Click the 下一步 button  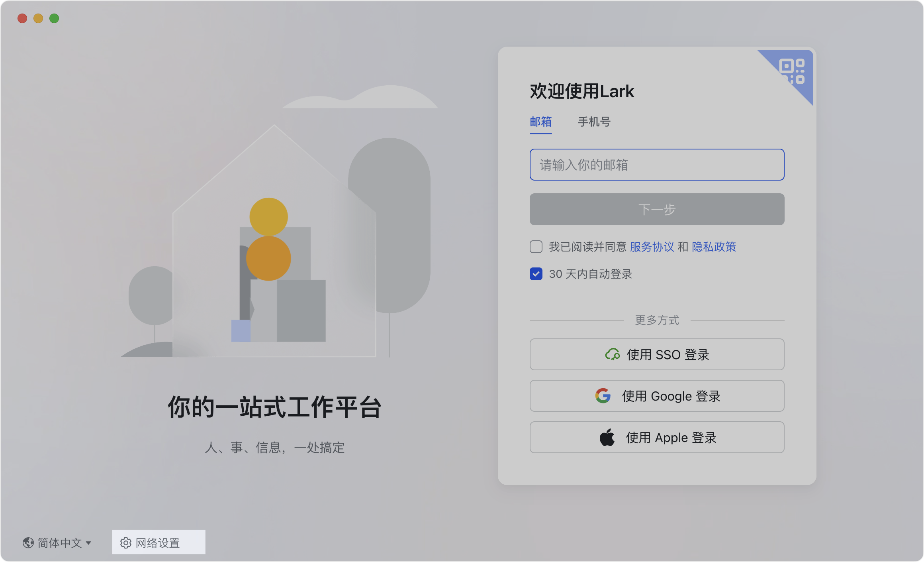click(x=657, y=209)
